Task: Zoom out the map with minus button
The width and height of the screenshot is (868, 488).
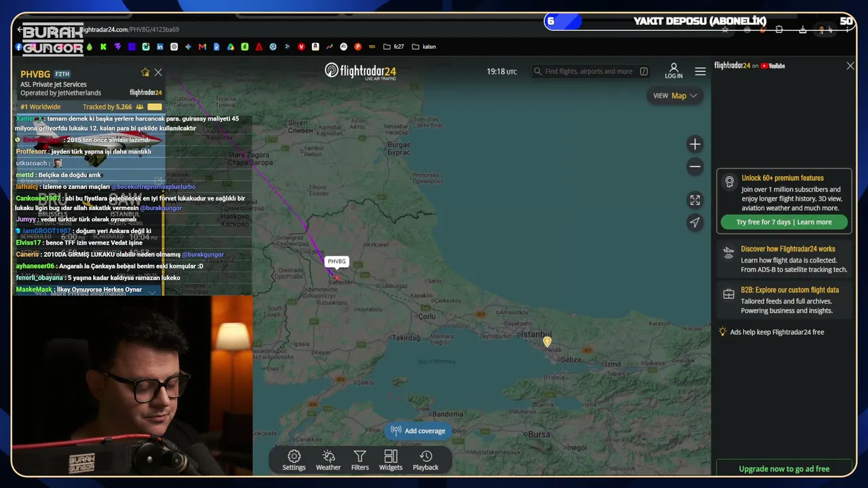Action: pyautogui.click(x=695, y=167)
